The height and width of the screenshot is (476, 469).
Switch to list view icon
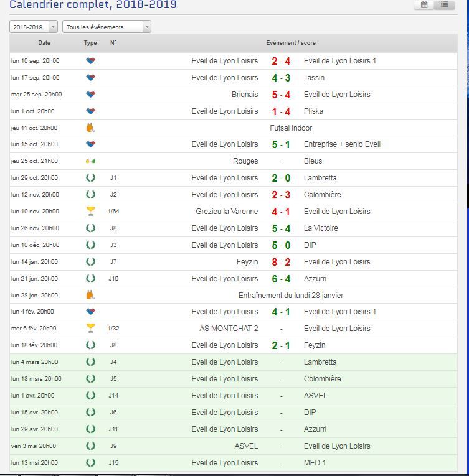444,5
